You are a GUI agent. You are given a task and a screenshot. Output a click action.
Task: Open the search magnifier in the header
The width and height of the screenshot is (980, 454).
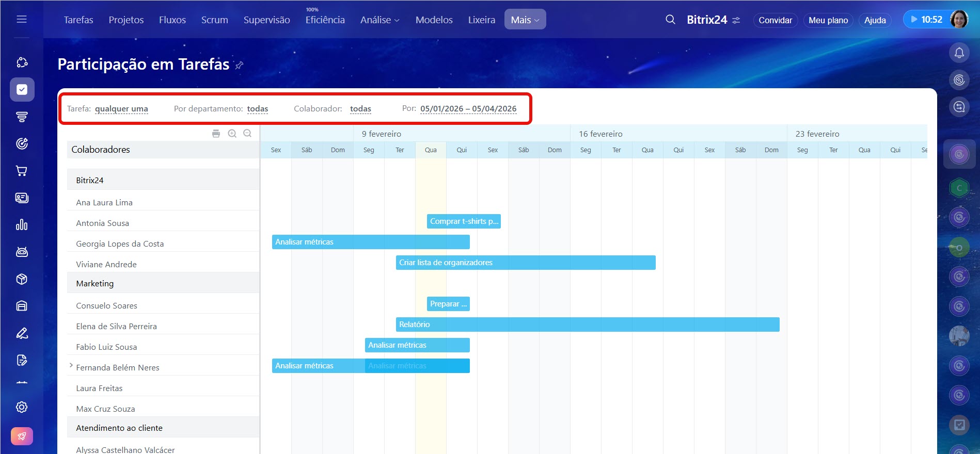[x=670, y=20]
